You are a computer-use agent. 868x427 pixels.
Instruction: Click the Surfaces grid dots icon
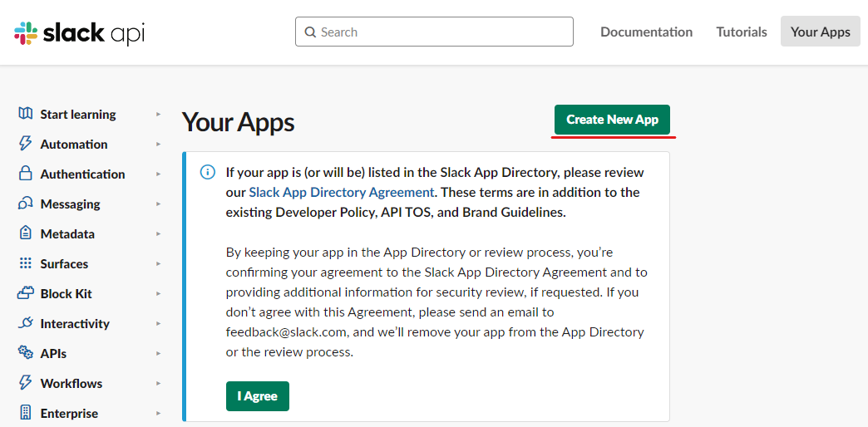pyautogui.click(x=26, y=263)
